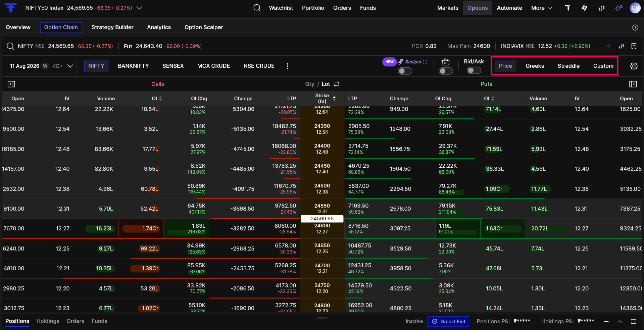
Task: Click the basket icon above its toggle
Action: click(446, 62)
